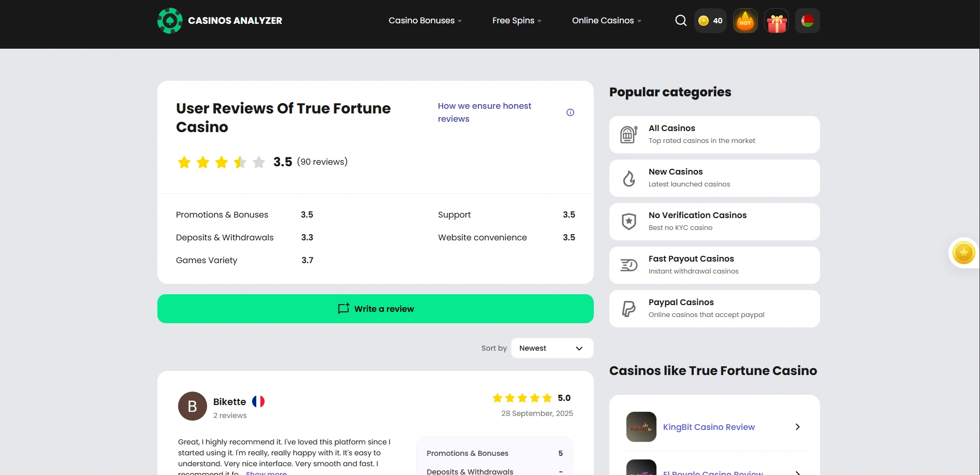The height and width of the screenshot is (475, 980).
Task: Click the floating gold coin star widget
Action: click(963, 253)
